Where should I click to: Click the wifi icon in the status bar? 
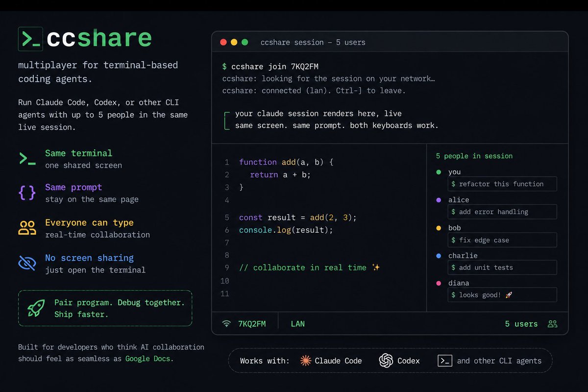(x=226, y=324)
